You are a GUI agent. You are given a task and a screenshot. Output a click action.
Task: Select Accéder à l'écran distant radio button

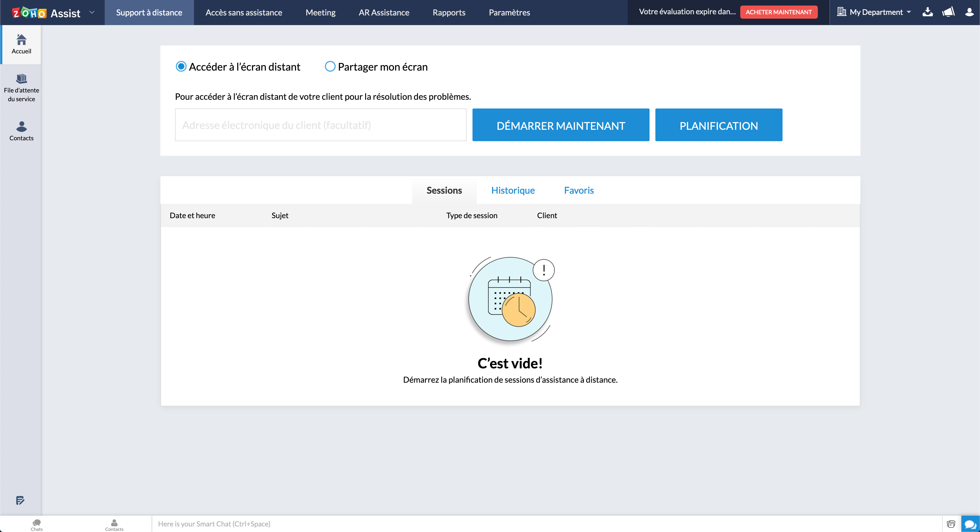point(181,66)
